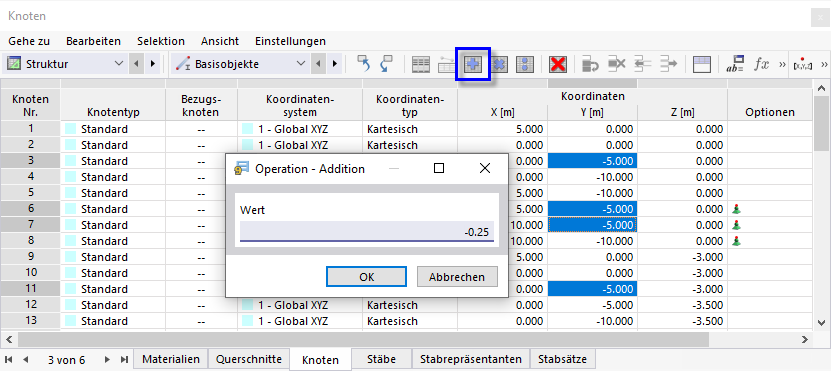Click the cyan swatch in node 13 Knotentyp
The image size is (831, 371).
[71, 321]
